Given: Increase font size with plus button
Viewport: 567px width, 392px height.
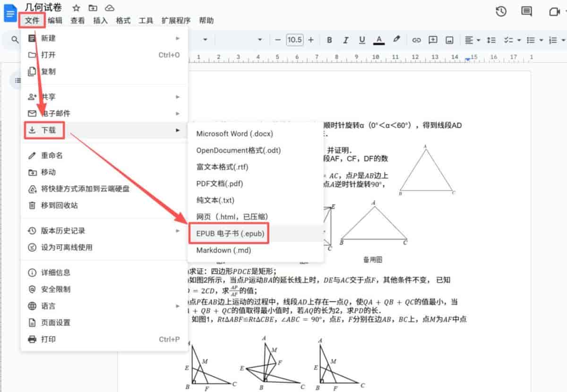Looking at the screenshot, I should 311,40.
